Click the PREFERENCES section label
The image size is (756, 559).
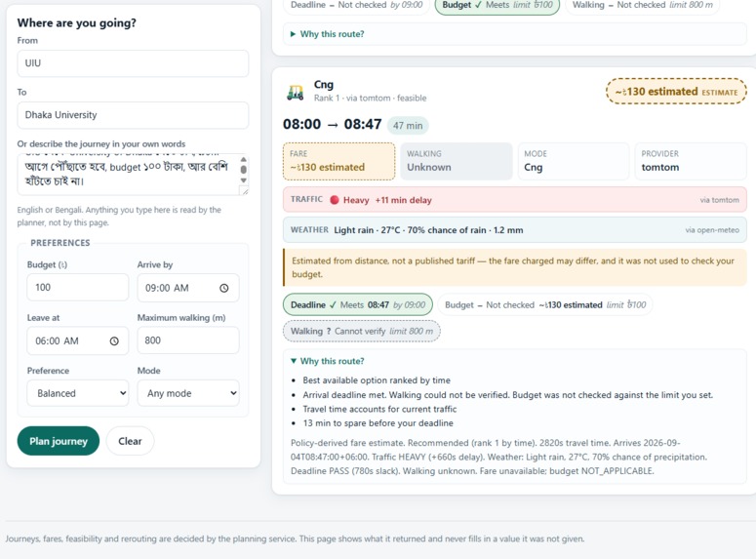(x=60, y=243)
